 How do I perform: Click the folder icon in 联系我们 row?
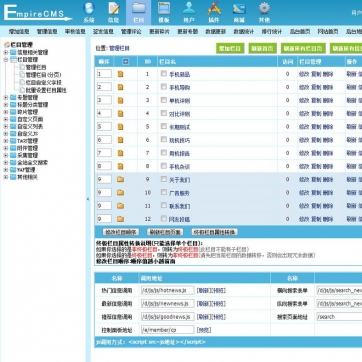[120, 206]
